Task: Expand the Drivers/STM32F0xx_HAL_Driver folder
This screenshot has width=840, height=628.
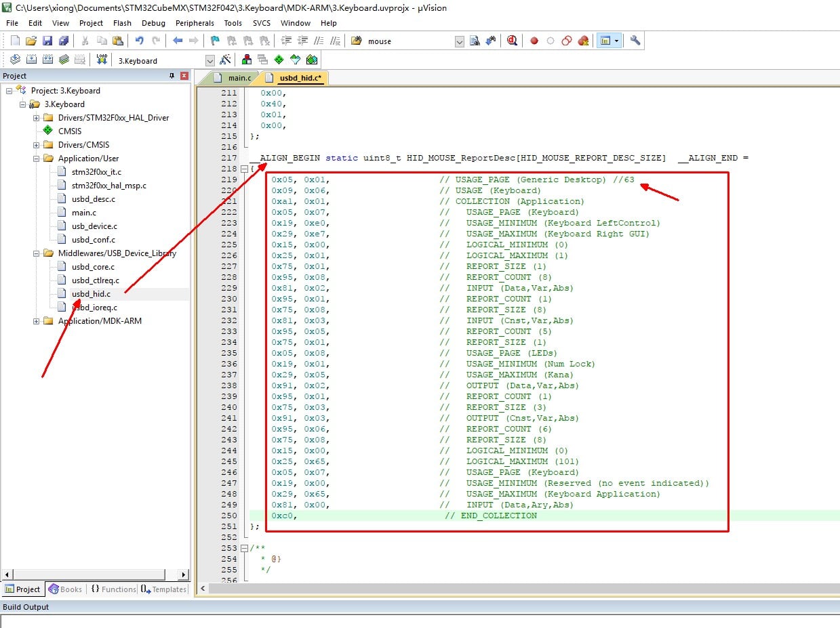Action: [37, 118]
